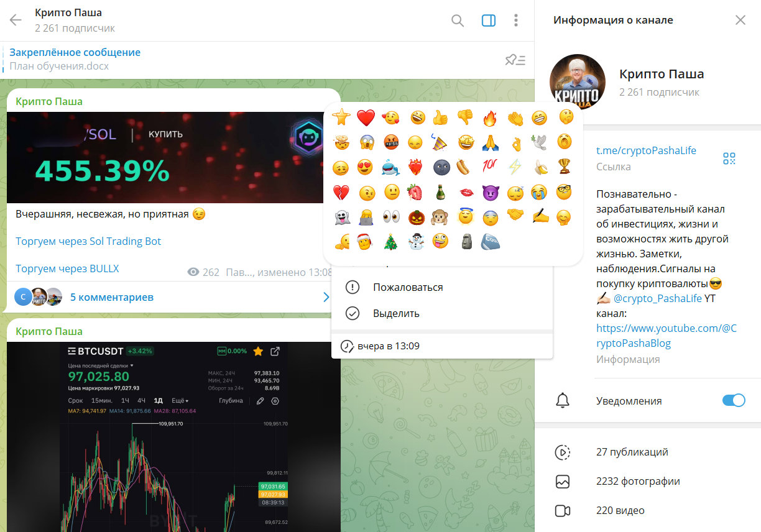React with the red heart emoji

(x=366, y=117)
